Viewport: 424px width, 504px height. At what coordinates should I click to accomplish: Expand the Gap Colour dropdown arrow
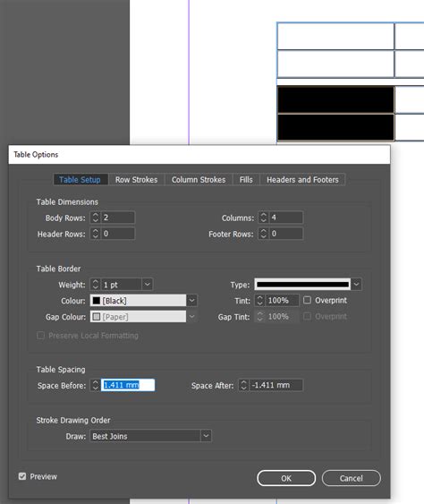pos(191,317)
